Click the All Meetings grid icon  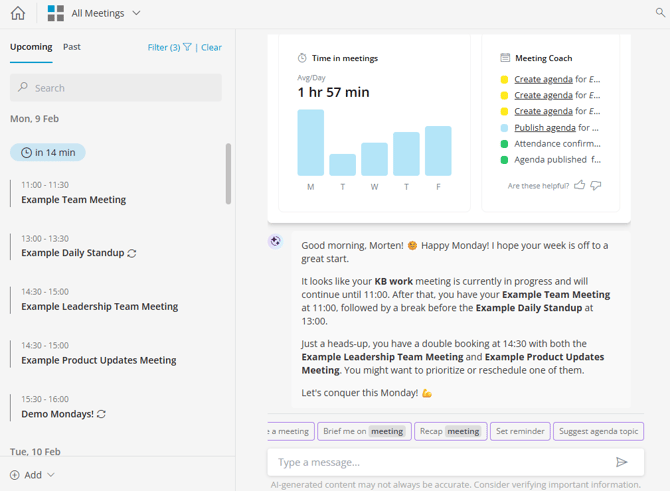pyautogui.click(x=56, y=13)
